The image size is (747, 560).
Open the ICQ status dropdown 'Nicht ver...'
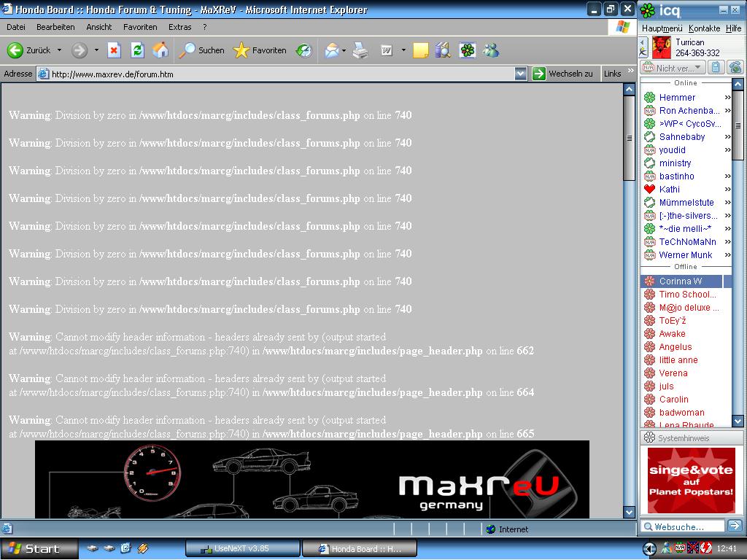[673, 68]
